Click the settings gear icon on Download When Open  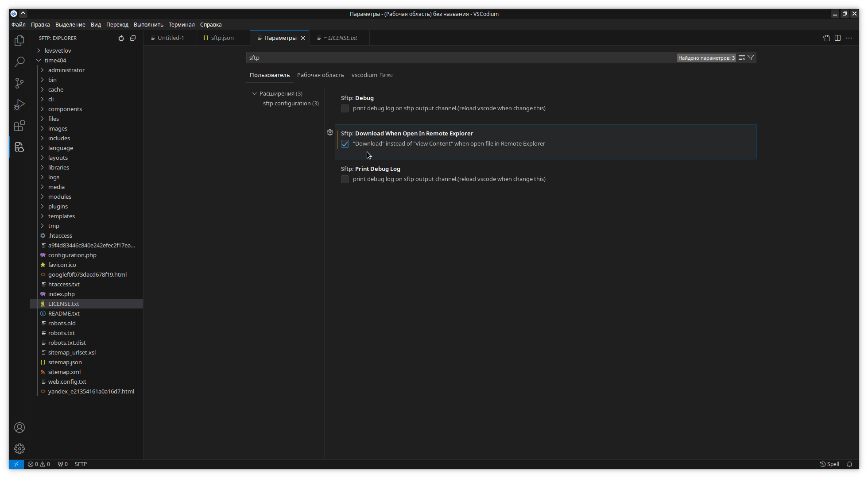pyautogui.click(x=330, y=132)
